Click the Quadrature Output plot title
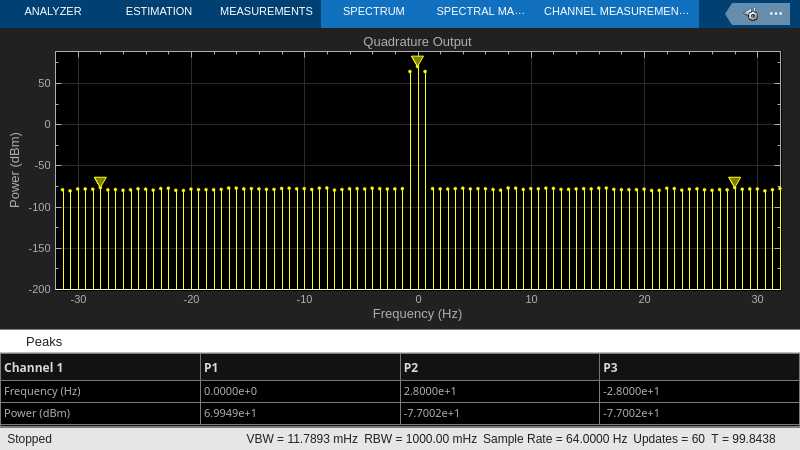 (417, 41)
